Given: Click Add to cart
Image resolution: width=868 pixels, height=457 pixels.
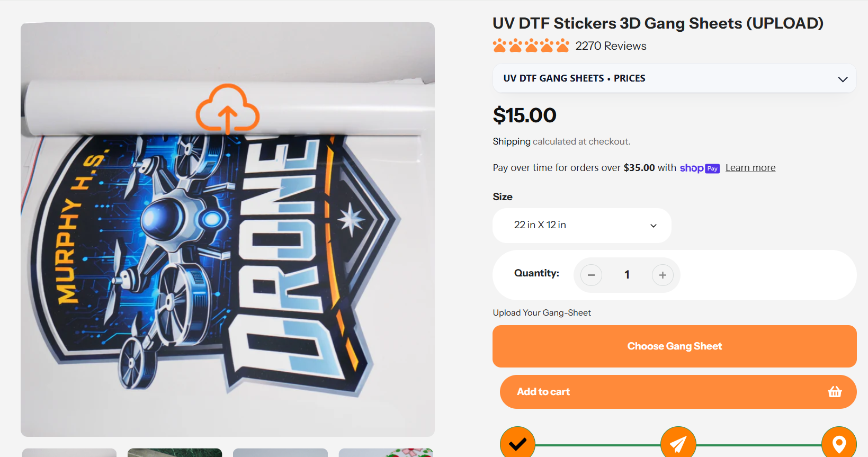Looking at the screenshot, I should coord(543,392).
